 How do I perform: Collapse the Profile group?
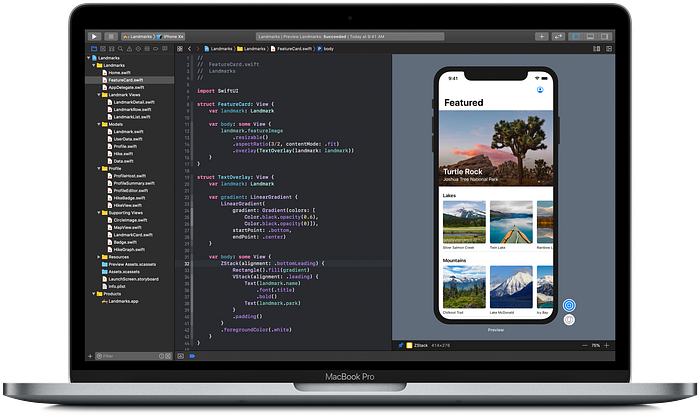pyautogui.click(x=99, y=168)
